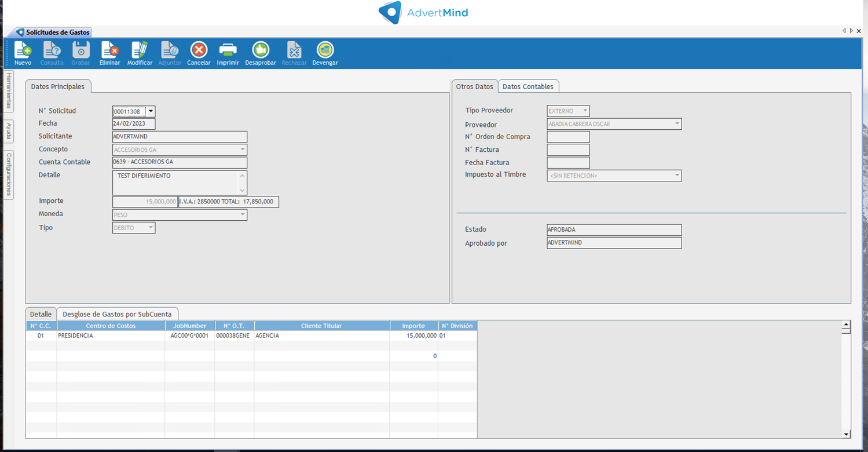Open the Tipo Proveedor dropdown

click(x=585, y=111)
